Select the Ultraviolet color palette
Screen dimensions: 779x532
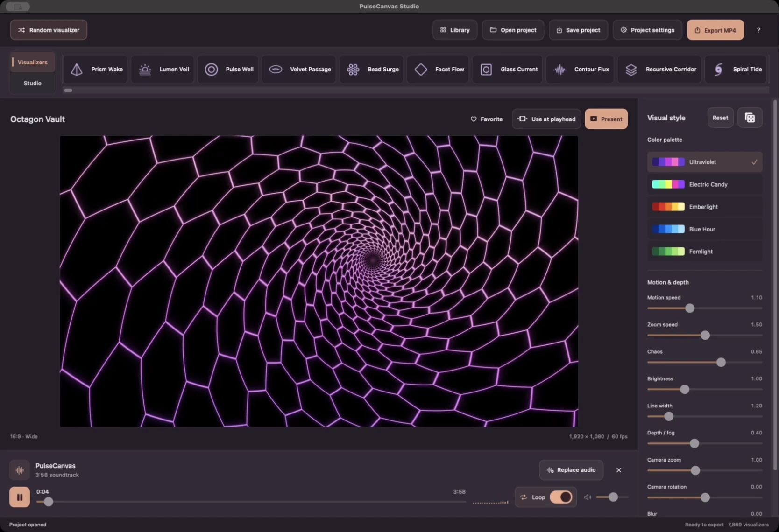pyautogui.click(x=705, y=162)
